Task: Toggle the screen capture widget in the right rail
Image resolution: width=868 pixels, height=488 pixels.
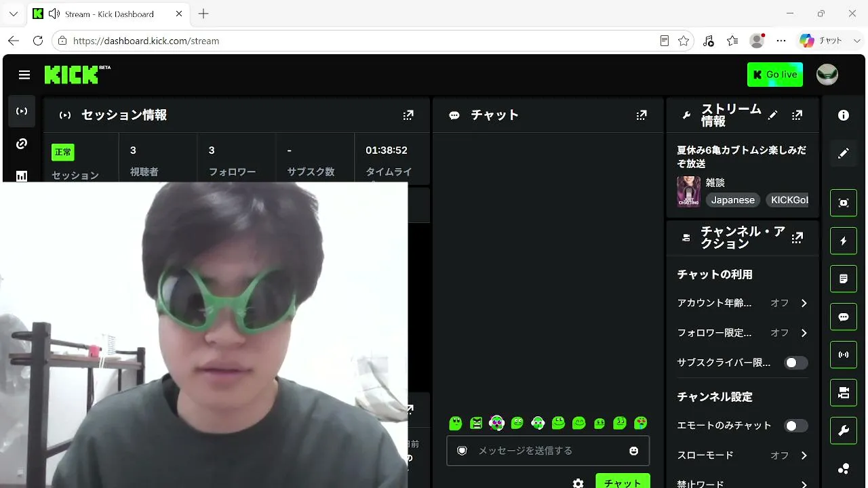Action: coord(844,203)
